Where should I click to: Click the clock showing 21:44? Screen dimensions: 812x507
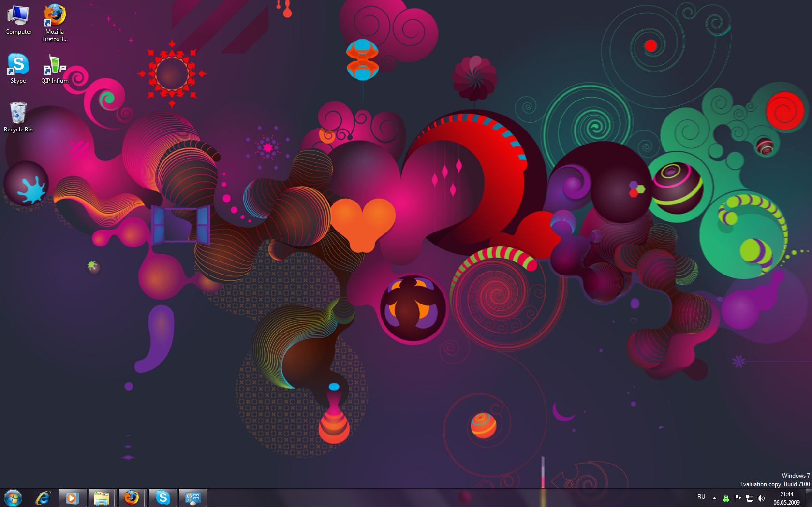(786, 498)
